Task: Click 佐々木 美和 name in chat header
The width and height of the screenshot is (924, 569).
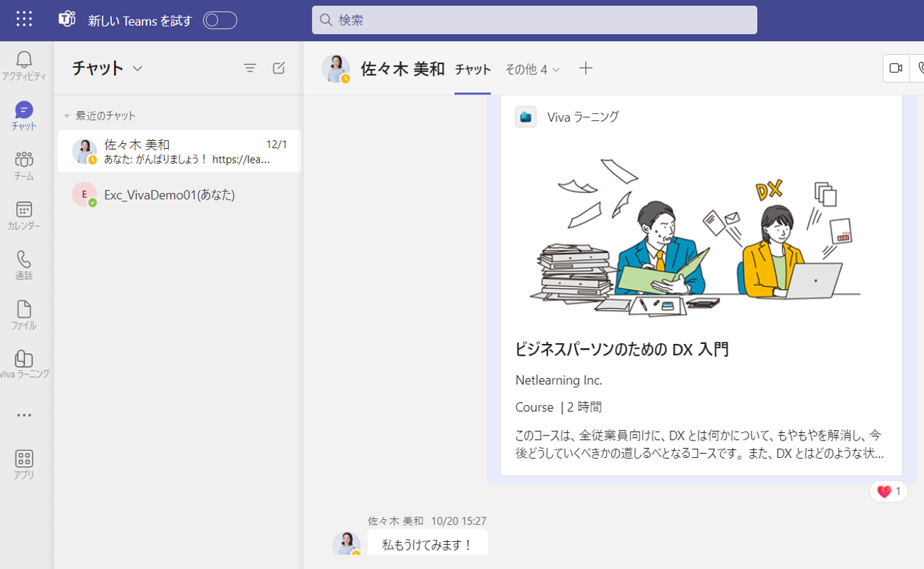Action: point(403,69)
